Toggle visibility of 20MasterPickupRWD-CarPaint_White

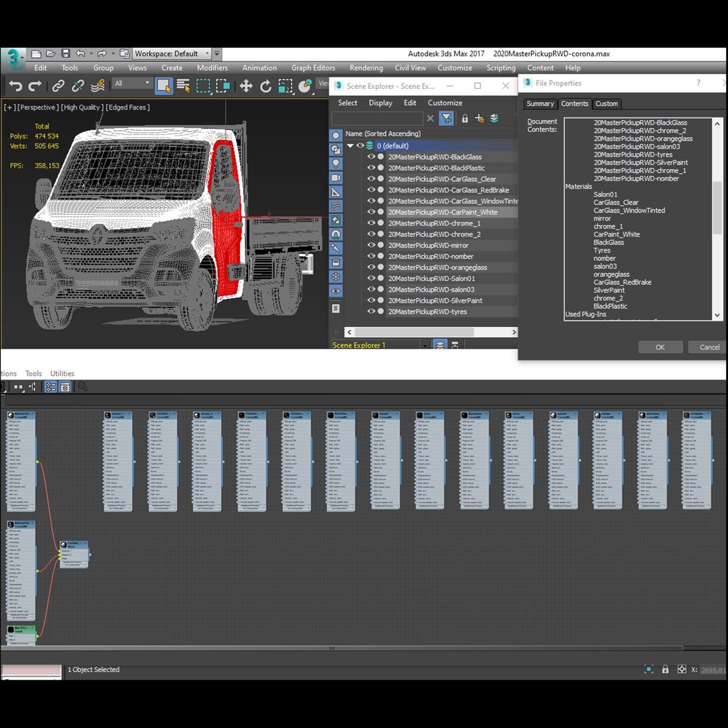(370, 212)
